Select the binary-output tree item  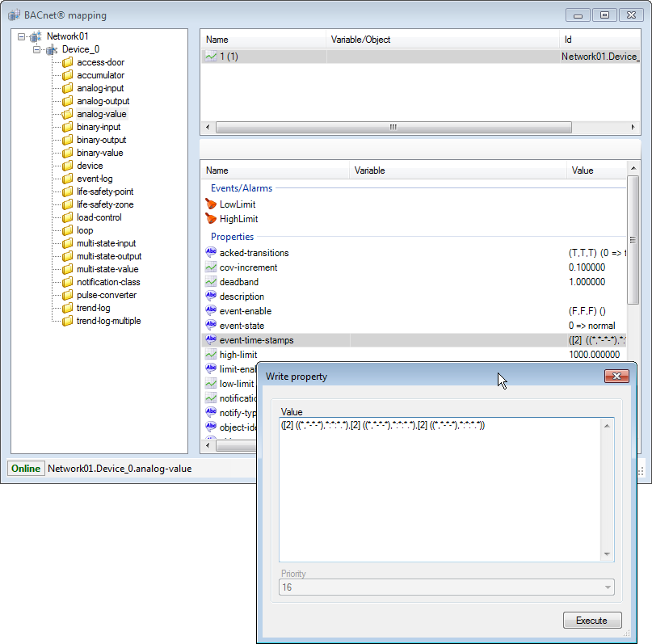pyautogui.click(x=101, y=140)
